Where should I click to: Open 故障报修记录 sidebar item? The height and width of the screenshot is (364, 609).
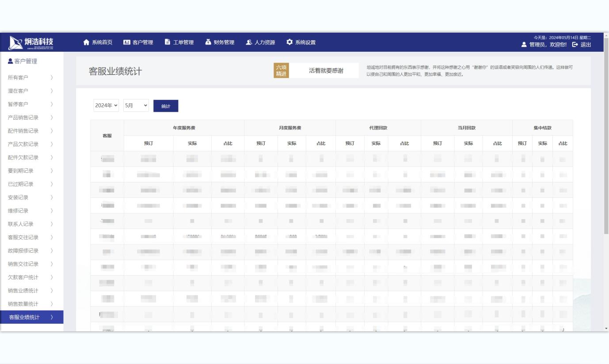click(23, 251)
